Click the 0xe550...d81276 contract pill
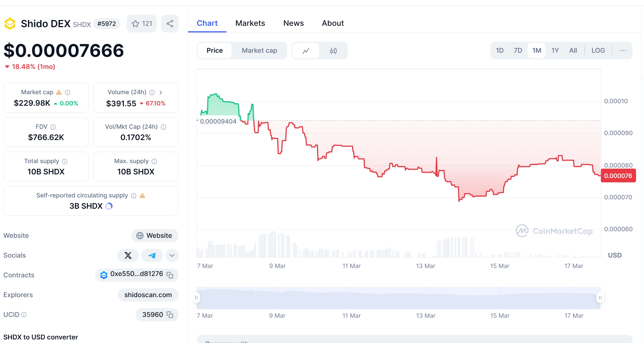 tap(137, 275)
